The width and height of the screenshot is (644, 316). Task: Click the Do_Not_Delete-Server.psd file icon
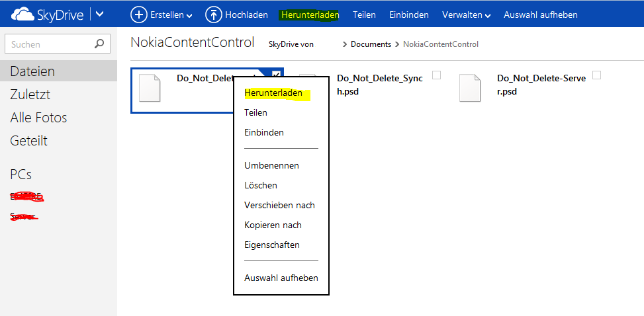click(470, 88)
